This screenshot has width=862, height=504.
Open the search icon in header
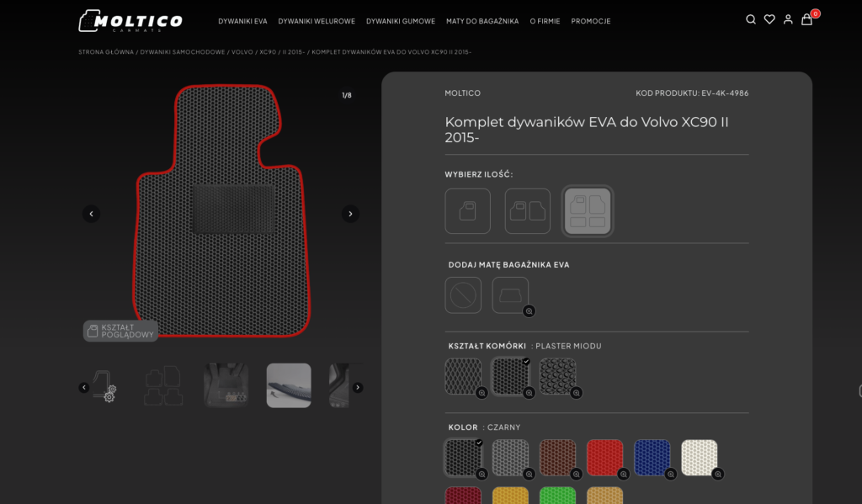click(x=750, y=20)
